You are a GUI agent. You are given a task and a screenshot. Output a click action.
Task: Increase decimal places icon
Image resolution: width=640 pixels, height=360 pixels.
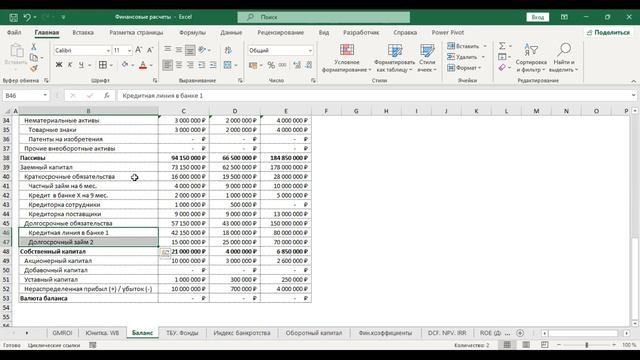click(297, 65)
